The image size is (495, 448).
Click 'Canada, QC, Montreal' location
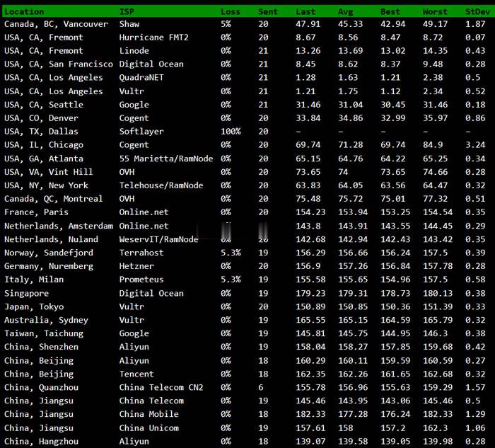(53, 199)
